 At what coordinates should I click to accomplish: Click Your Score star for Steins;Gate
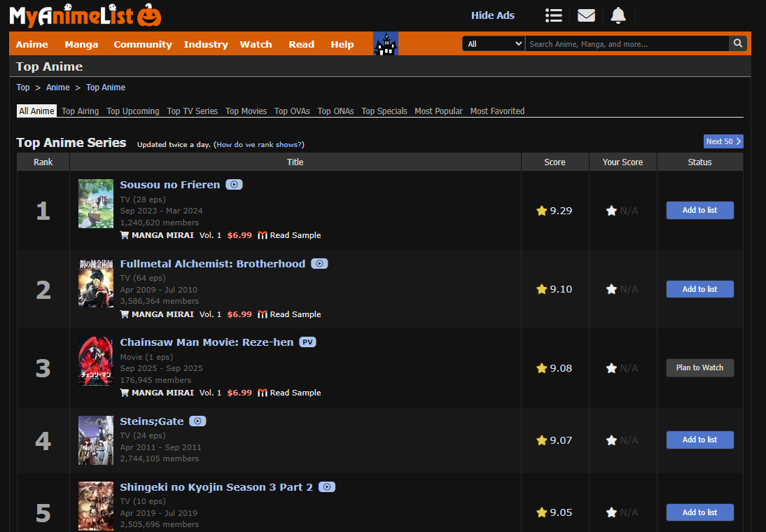pyautogui.click(x=611, y=440)
